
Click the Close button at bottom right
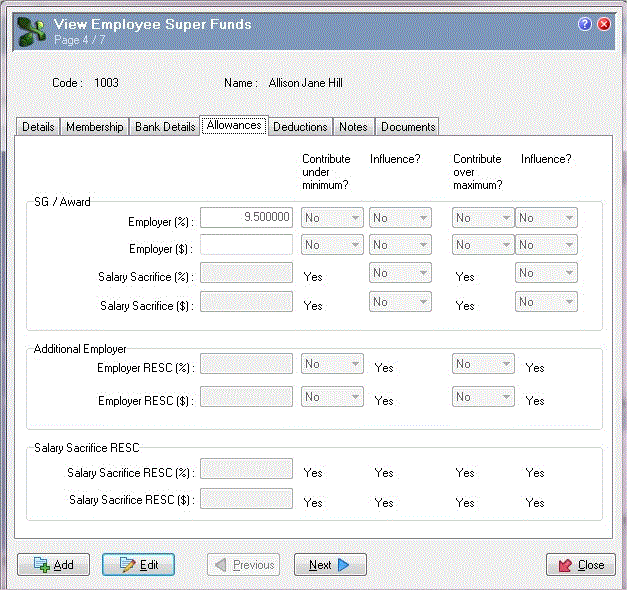tap(580, 565)
